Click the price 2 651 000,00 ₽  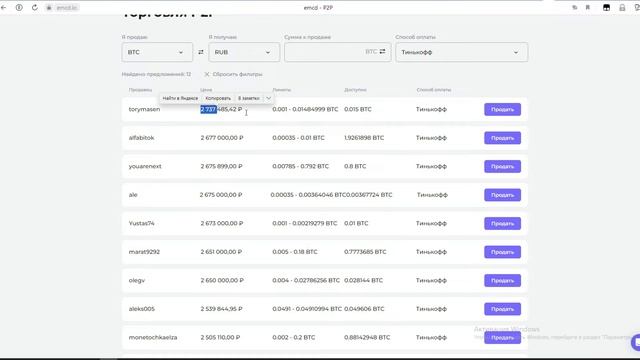(221, 252)
